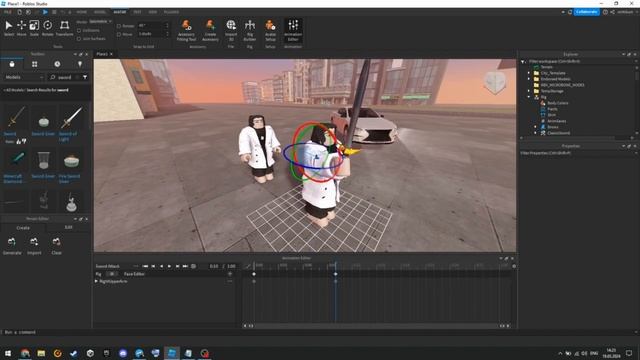The image size is (640, 360).
Task: Click the Play test button in quick access bar
Action: pyautogui.click(x=45, y=12)
